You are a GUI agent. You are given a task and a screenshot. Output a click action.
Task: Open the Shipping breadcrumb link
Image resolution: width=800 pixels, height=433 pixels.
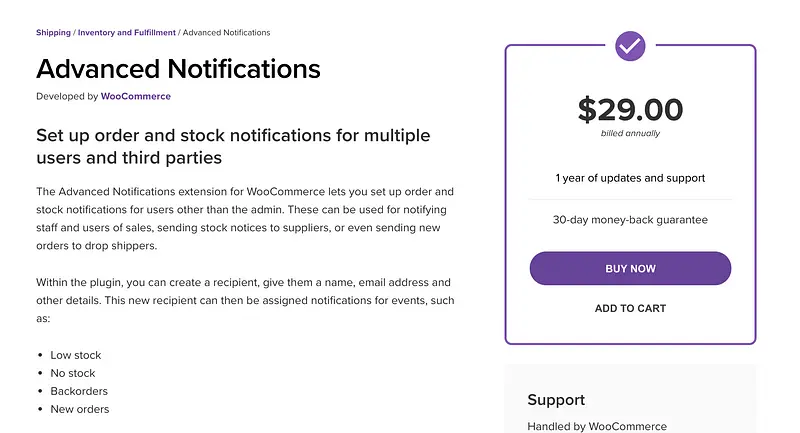click(53, 33)
